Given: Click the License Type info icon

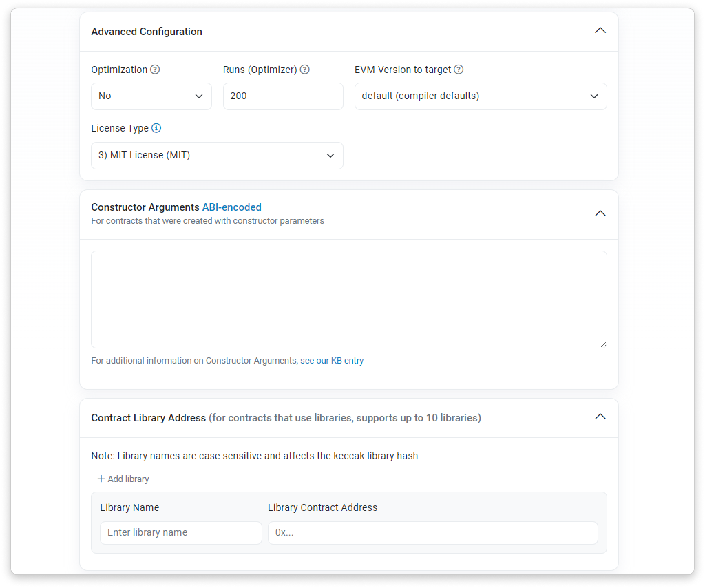Looking at the screenshot, I should pos(156,128).
